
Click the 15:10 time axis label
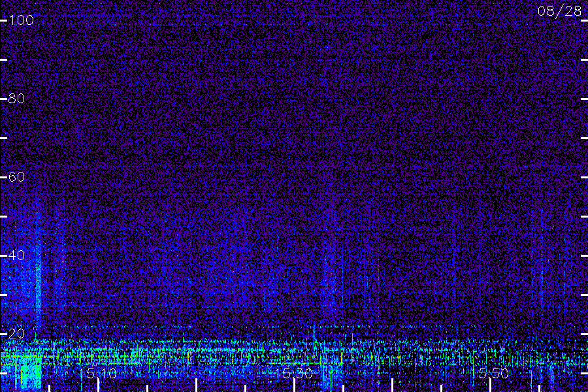98,373
